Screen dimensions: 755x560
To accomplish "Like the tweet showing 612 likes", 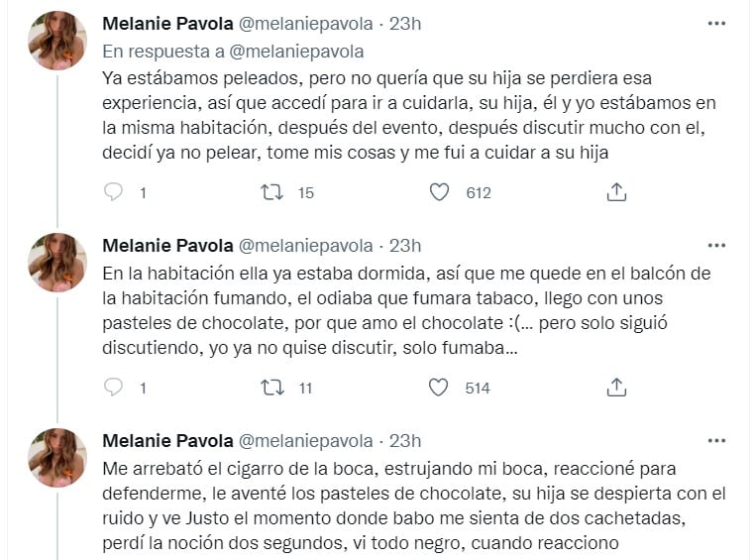I will (439, 193).
